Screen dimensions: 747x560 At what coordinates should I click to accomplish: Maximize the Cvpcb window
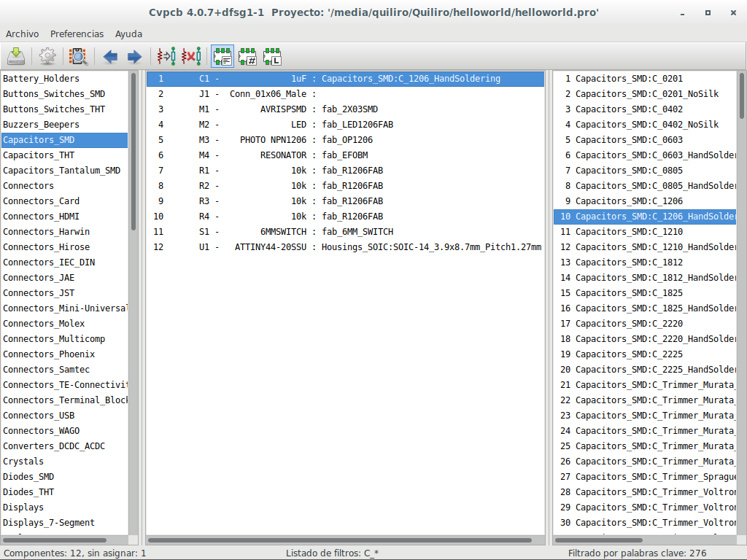coord(708,13)
